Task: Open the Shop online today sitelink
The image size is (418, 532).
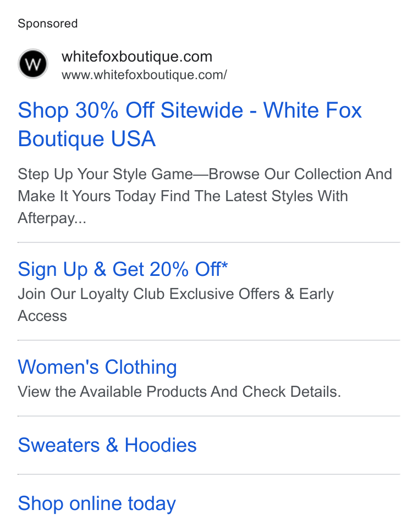Action: point(97,503)
